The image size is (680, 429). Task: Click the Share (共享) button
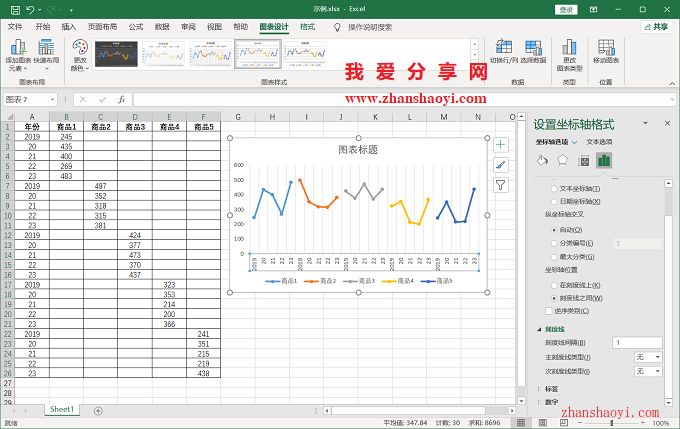657,27
